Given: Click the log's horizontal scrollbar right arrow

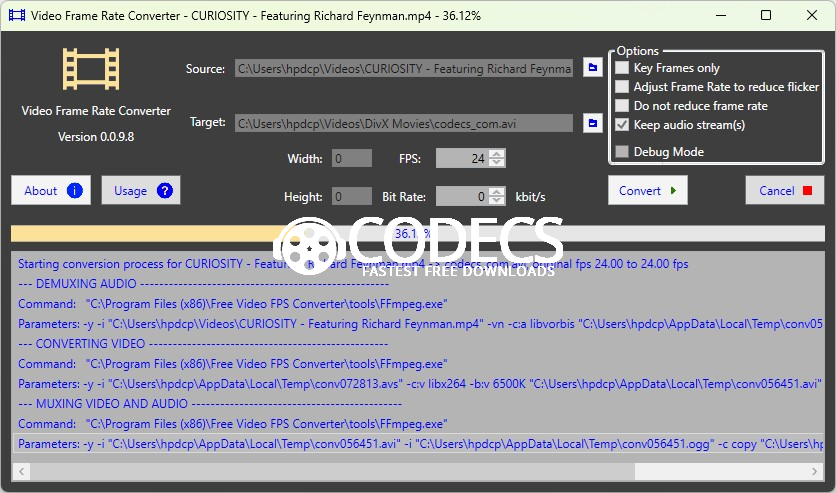Looking at the screenshot, I should 815,470.
